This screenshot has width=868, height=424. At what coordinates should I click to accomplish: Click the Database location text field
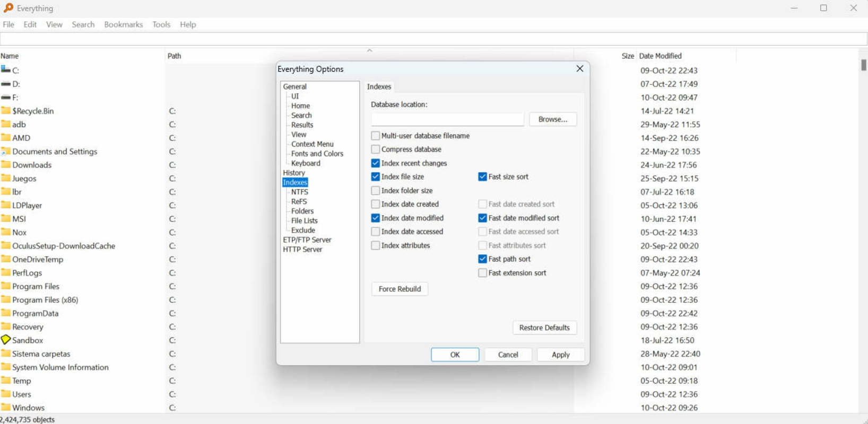tap(447, 119)
